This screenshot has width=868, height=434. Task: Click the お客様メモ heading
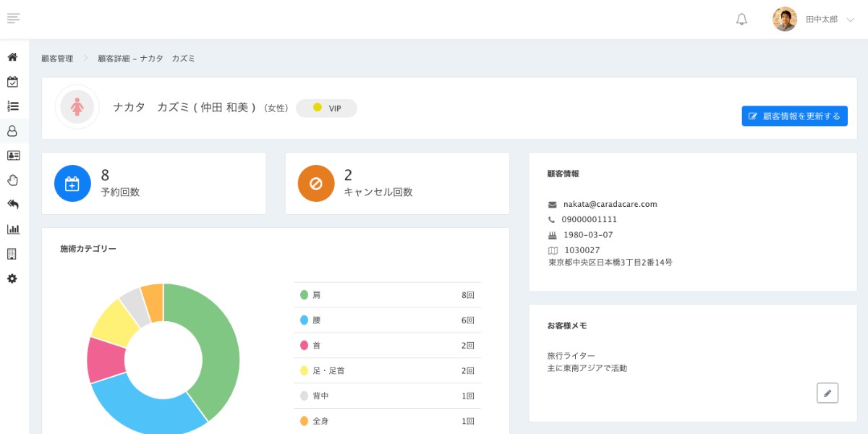(567, 326)
